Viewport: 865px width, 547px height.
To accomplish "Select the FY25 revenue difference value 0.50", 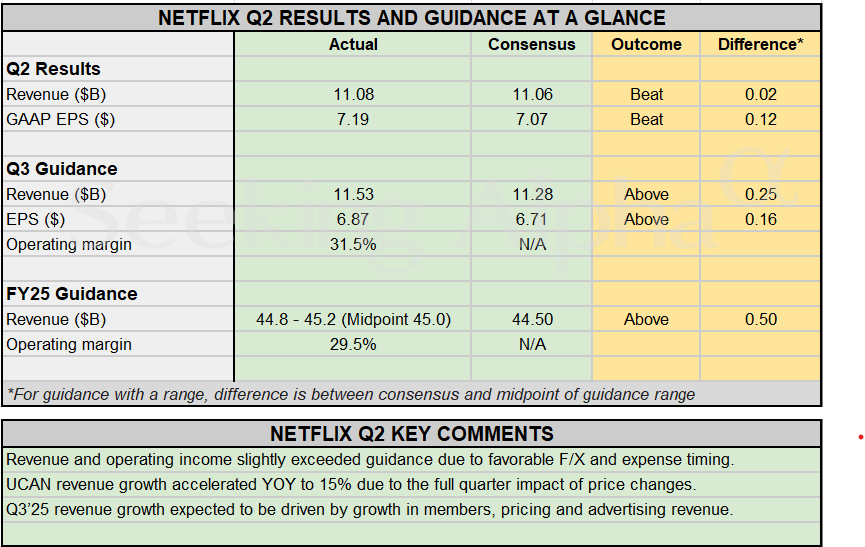I will pos(760,319).
